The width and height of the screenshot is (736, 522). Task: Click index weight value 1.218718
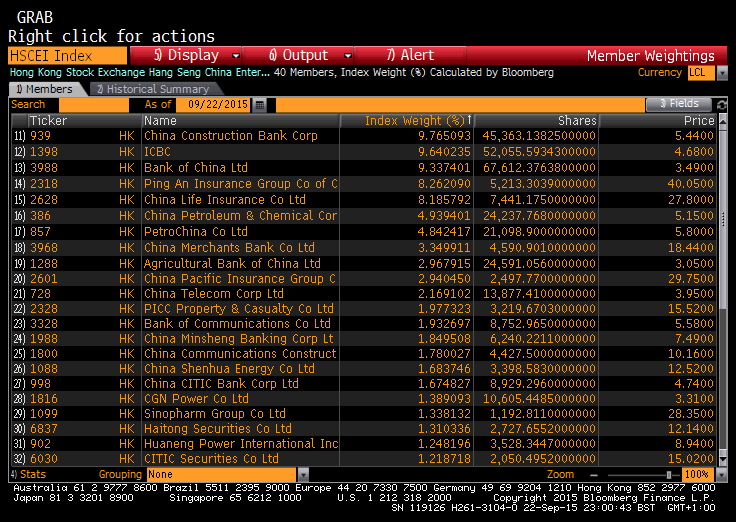(444, 459)
